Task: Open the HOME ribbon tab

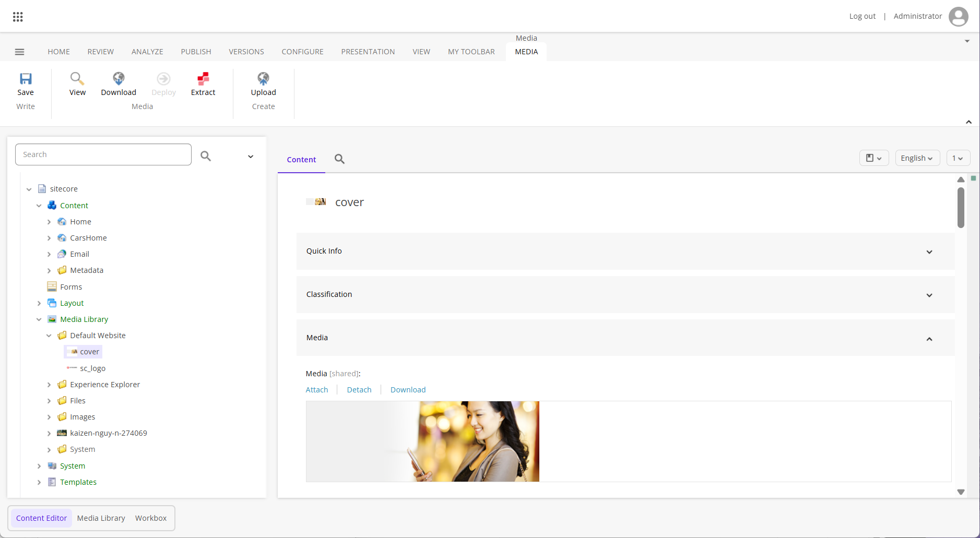Action: pyautogui.click(x=59, y=52)
